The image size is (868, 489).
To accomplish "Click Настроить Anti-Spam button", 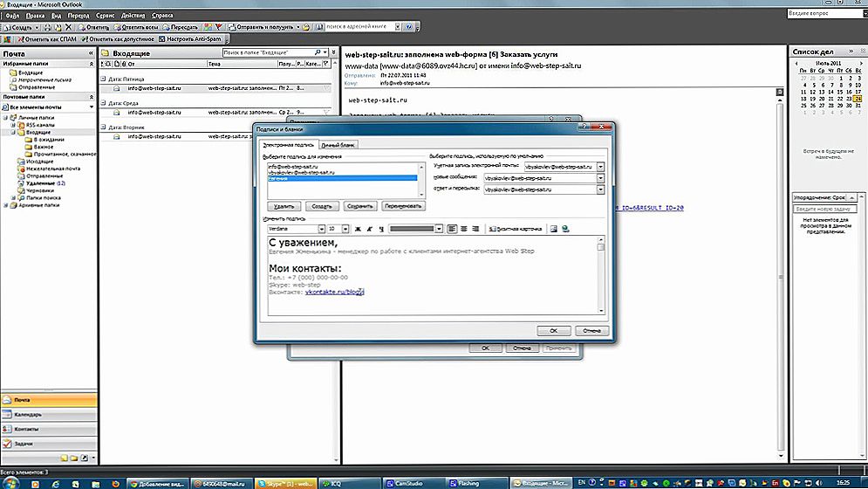I will click(x=190, y=39).
